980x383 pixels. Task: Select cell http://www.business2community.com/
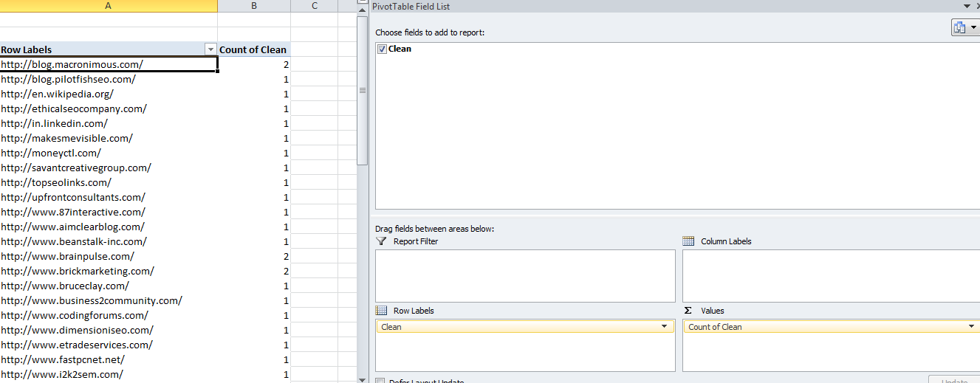coord(109,300)
